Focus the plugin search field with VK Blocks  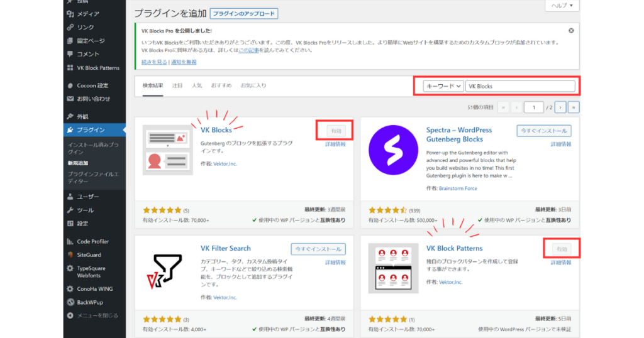click(x=520, y=86)
